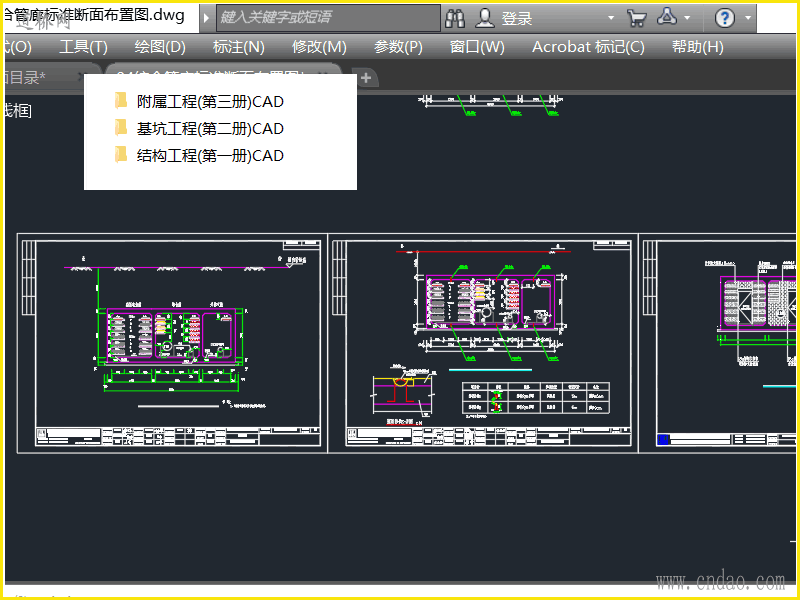The width and height of the screenshot is (800, 600).
Task: Click the binoculars search icon
Action: coord(455,19)
